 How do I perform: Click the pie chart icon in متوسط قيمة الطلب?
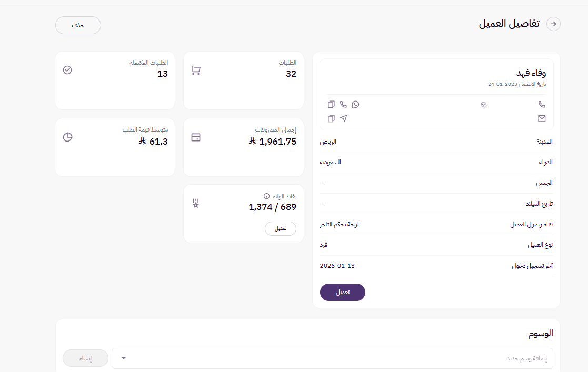67,137
